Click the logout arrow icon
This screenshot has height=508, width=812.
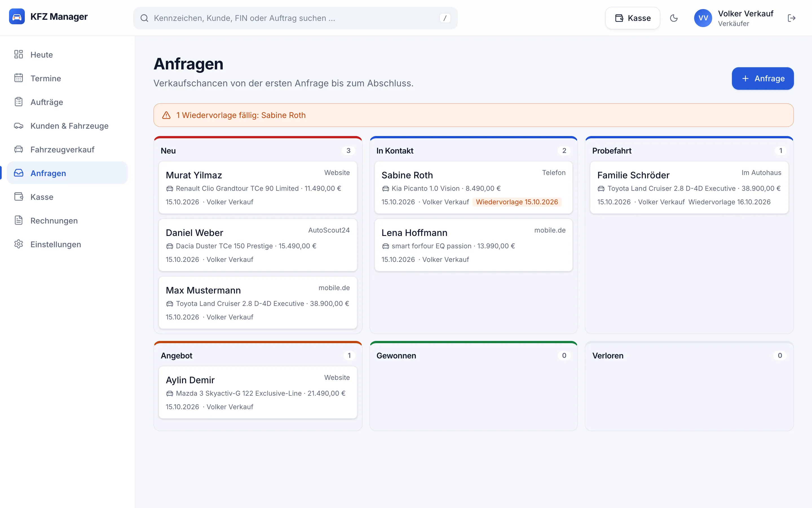(x=791, y=18)
